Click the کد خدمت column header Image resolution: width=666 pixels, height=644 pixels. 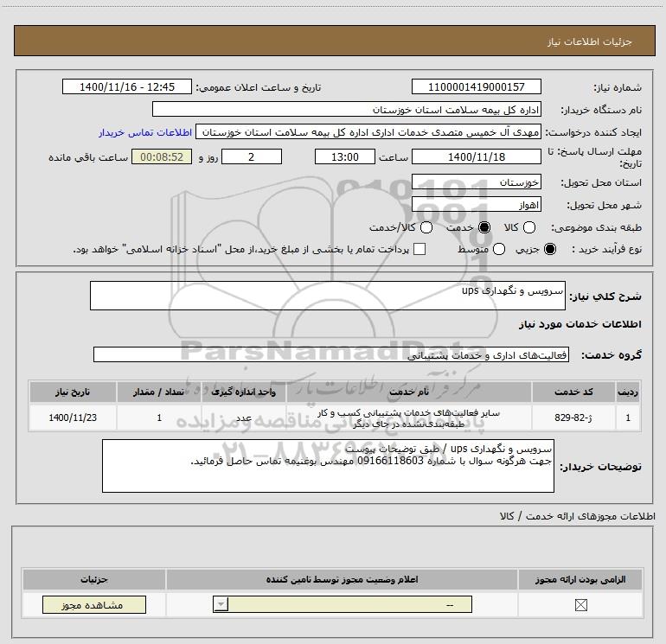click(573, 392)
